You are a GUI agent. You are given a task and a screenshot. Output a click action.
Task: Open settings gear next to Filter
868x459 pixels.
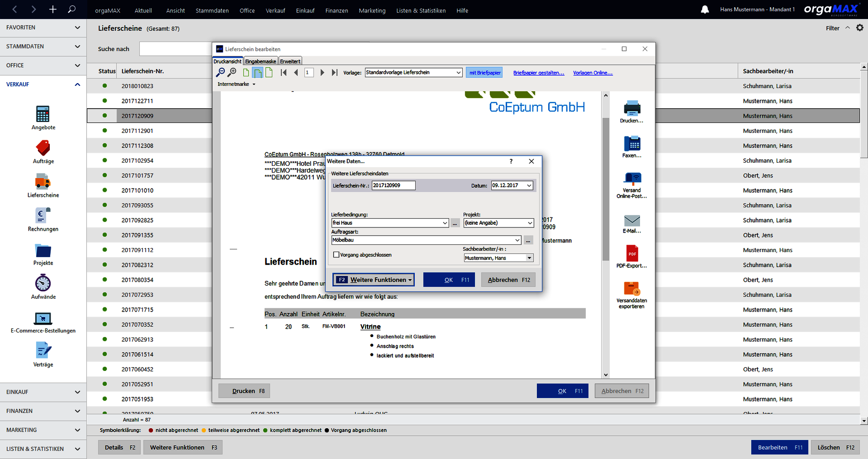click(860, 28)
